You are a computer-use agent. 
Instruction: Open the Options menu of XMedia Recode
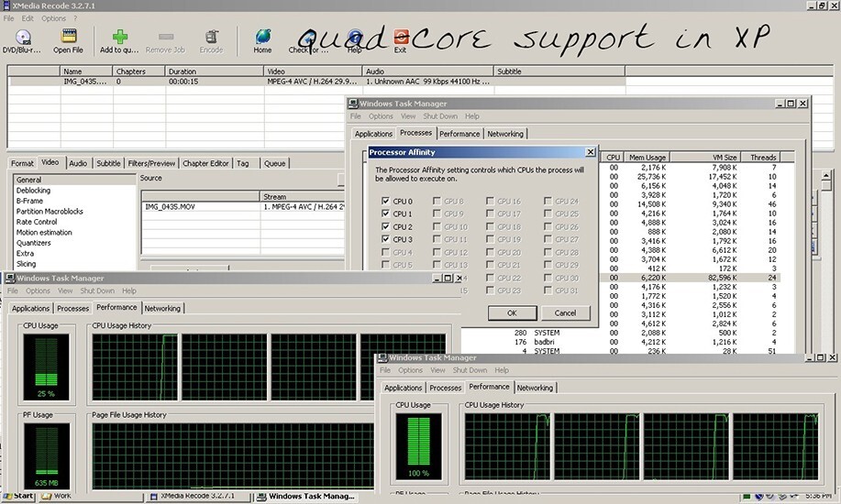coord(53,18)
